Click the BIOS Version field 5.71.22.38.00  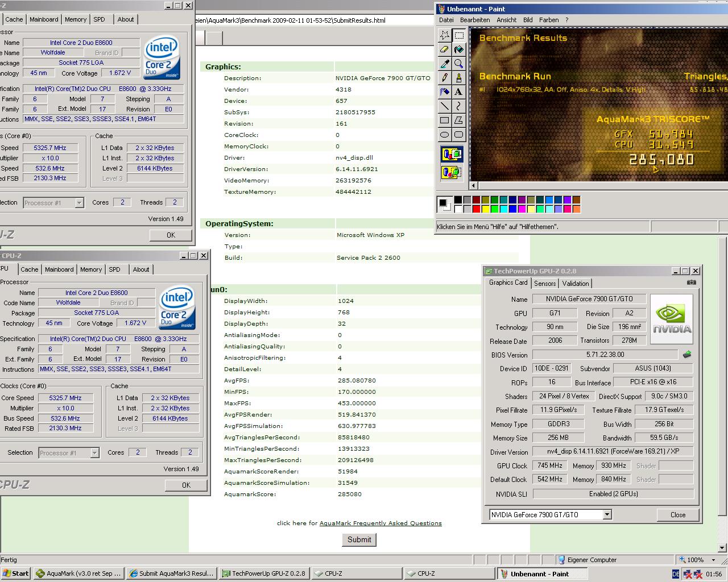tap(605, 355)
